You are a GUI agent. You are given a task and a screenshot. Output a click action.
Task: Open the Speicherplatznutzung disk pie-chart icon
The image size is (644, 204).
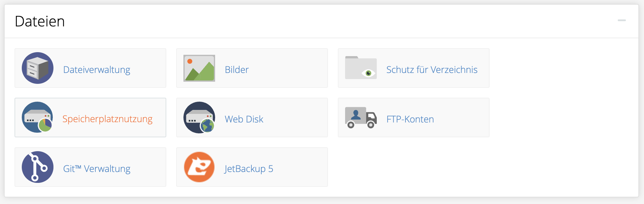click(x=38, y=117)
